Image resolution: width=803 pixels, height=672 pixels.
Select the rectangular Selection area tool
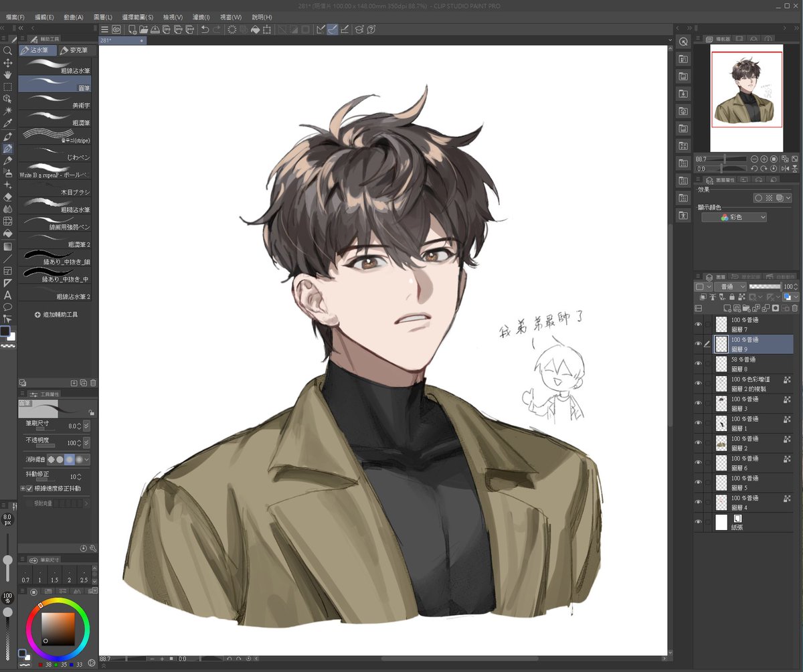pyautogui.click(x=9, y=86)
